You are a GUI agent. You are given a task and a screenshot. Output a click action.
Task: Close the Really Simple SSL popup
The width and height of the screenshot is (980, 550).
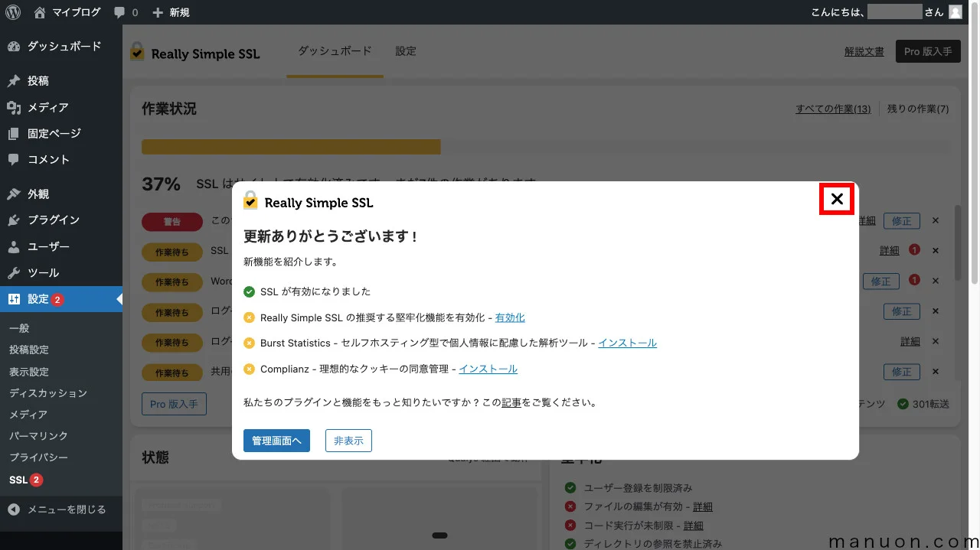click(x=837, y=200)
